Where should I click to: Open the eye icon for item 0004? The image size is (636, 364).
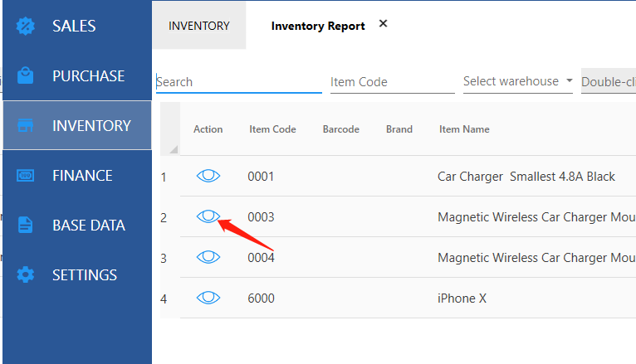click(x=208, y=257)
